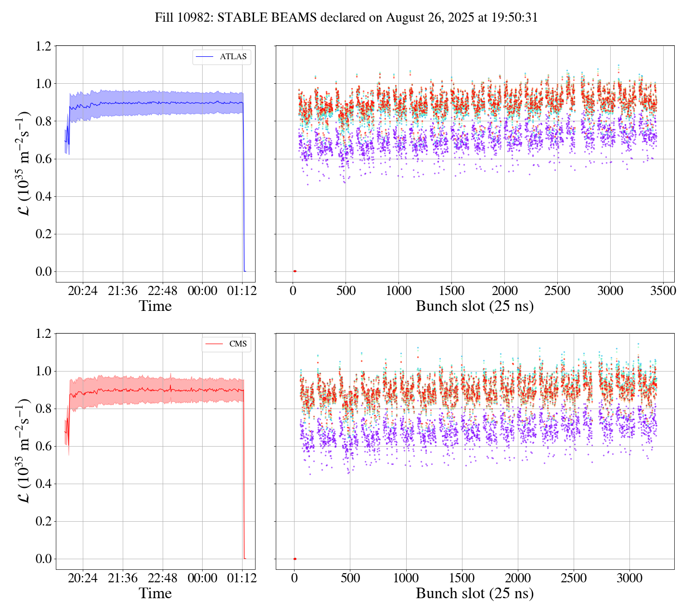693x616 pixels.
Task: Click the Time axis label under ATLAS plot
Action: point(155,306)
